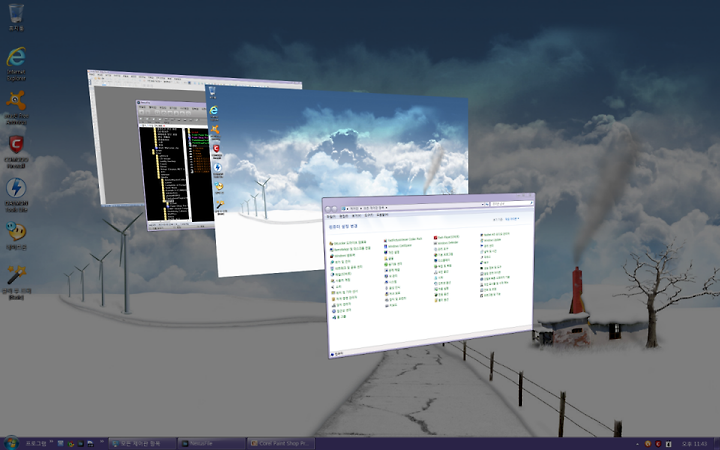Click the first quick launch icon
This screenshot has width=720, height=450.
pos(61,444)
